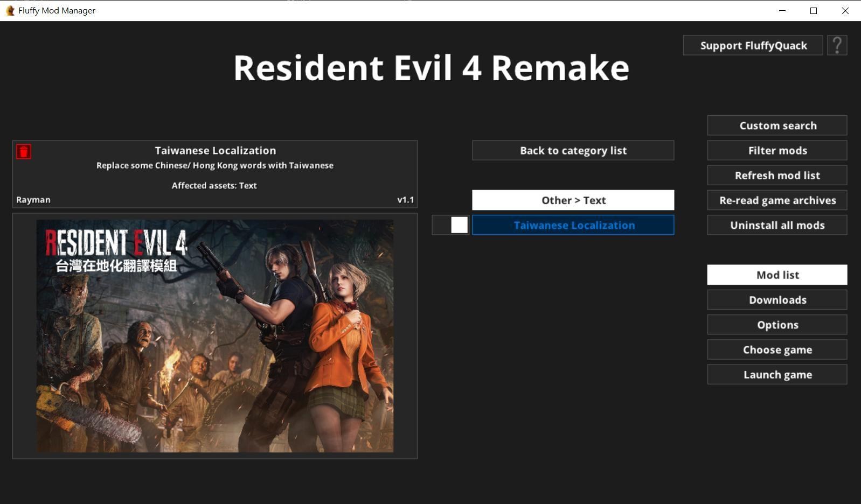Refresh mod list
This screenshot has height=504, width=861.
point(777,175)
